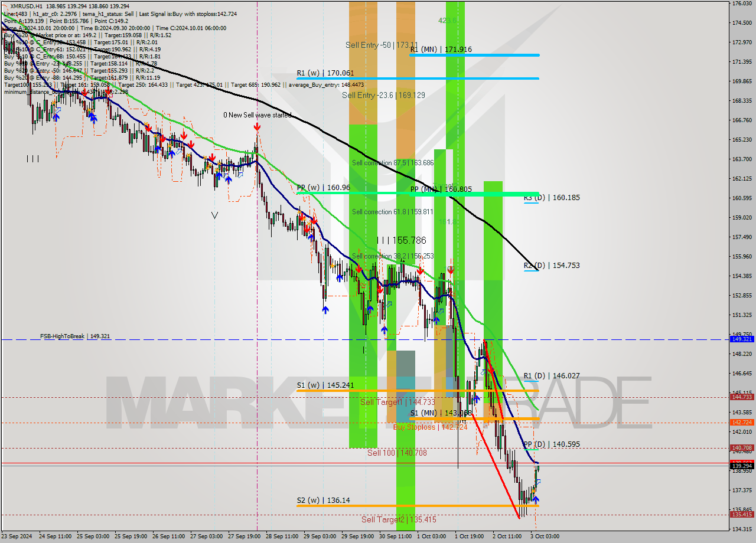
Task: Click the 'R1 (MN) | 171.916' label
Action: 441,50
